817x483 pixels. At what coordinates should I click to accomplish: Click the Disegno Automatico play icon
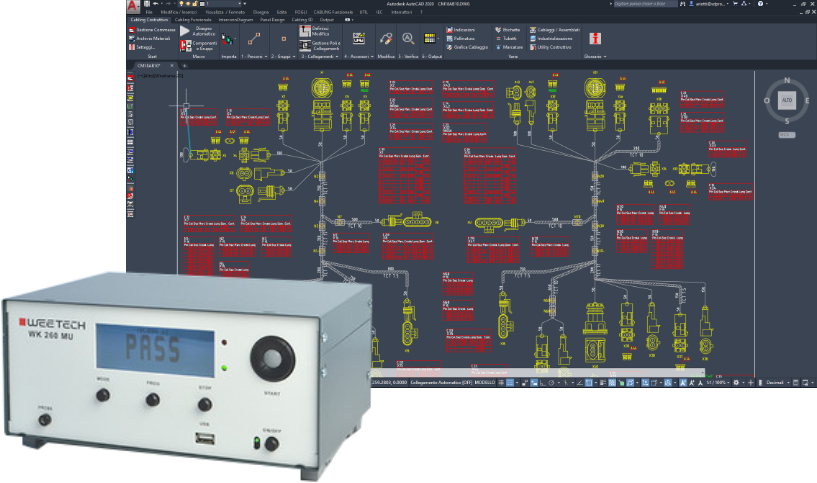pos(186,33)
